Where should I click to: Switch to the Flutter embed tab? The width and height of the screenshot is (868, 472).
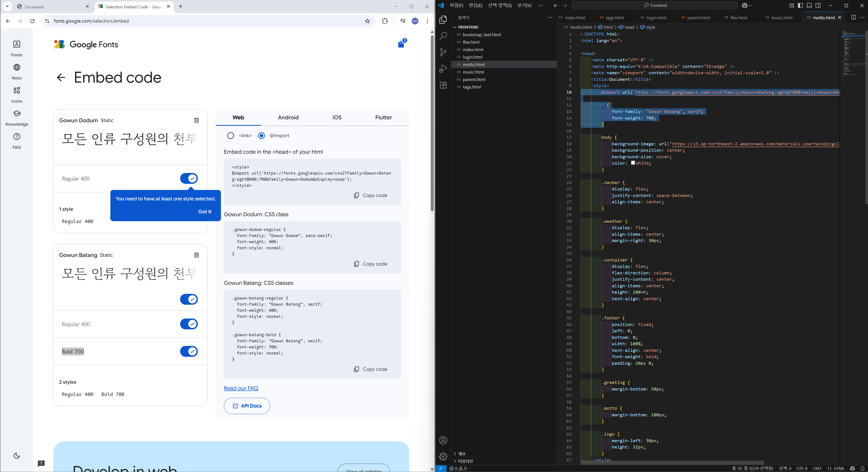click(383, 117)
